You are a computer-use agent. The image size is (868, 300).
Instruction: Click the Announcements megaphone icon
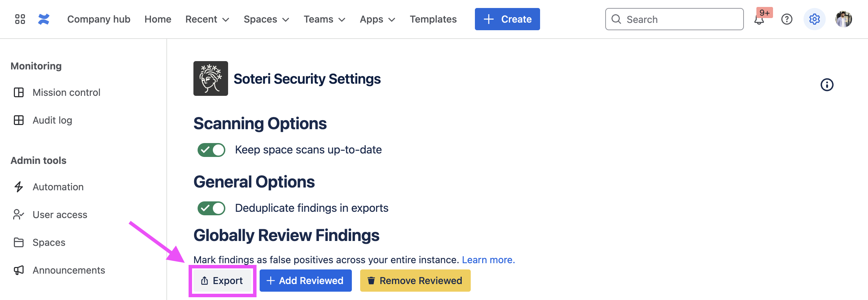[x=19, y=270]
